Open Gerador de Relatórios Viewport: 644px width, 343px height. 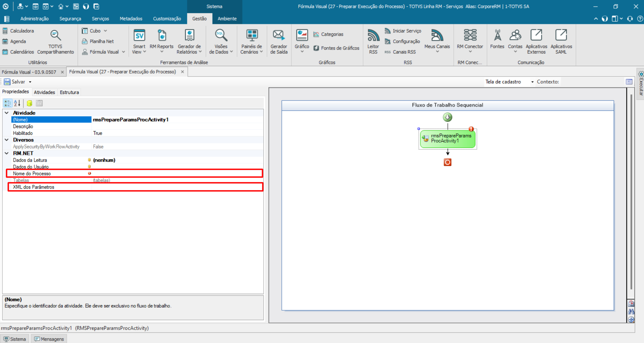pos(189,42)
